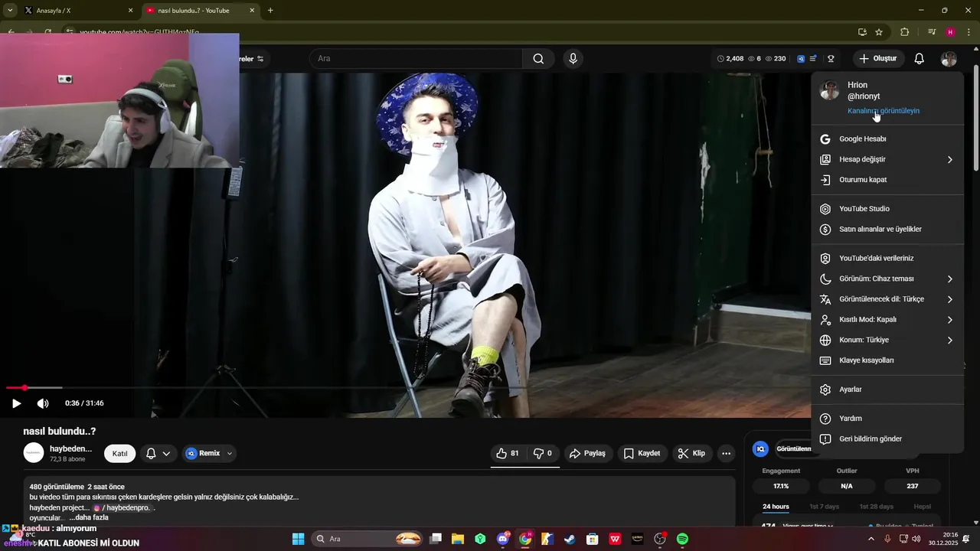Open Microsoft Store from taskbar
Viewport: 980px width, 551px height.
click(x=592, y=539)
